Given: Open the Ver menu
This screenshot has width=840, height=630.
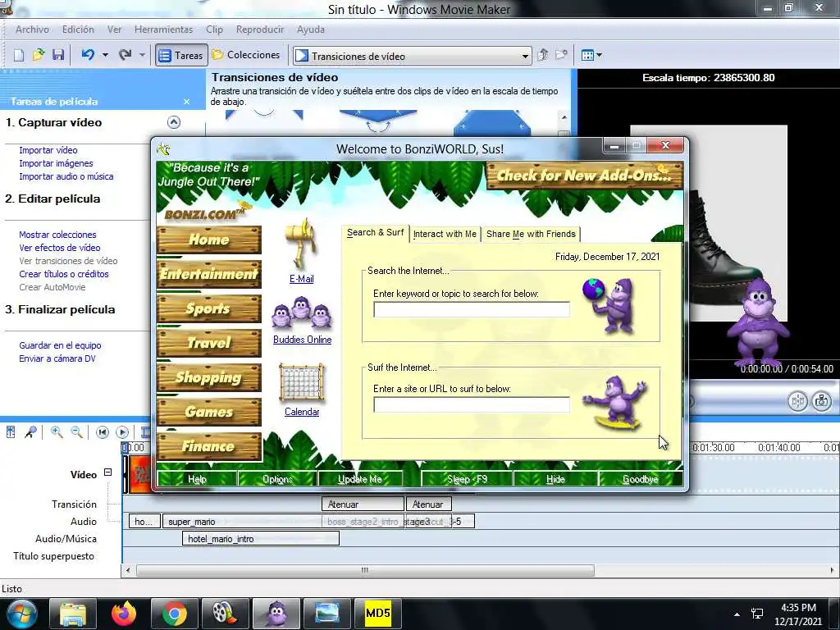Looking at the screenshot, I should (114, 30).
